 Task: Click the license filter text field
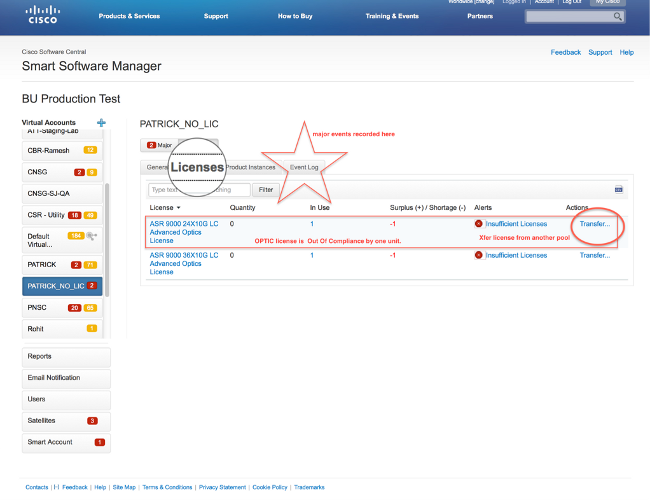tap(198, 189)
